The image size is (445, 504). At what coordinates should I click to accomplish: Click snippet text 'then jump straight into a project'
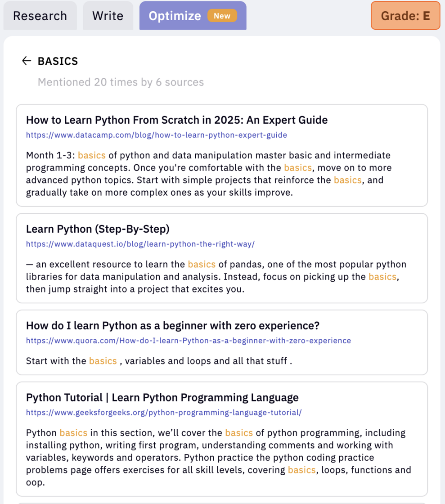point(135,289)
